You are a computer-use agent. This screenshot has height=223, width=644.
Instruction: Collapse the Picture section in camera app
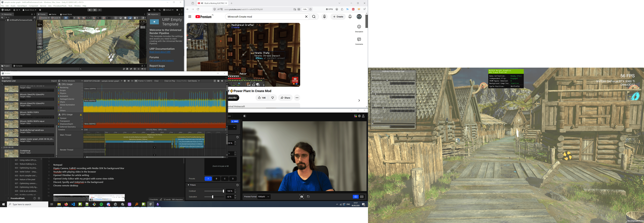[188, 185]
